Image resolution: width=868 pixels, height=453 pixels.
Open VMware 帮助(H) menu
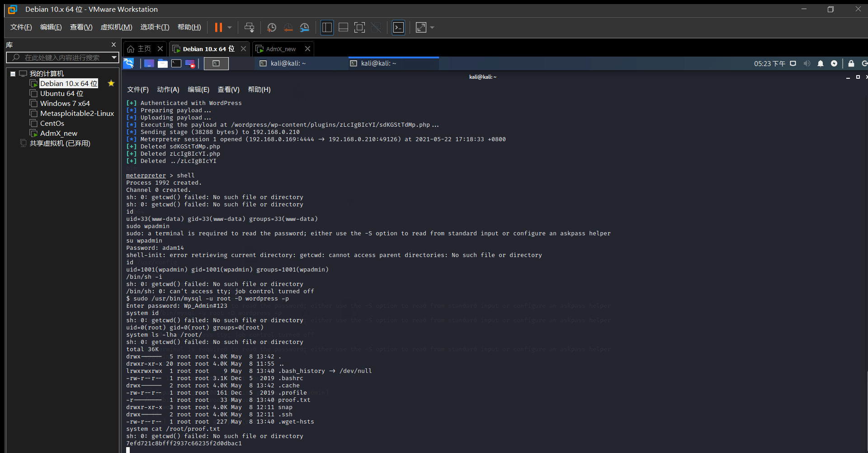(189, 27)
